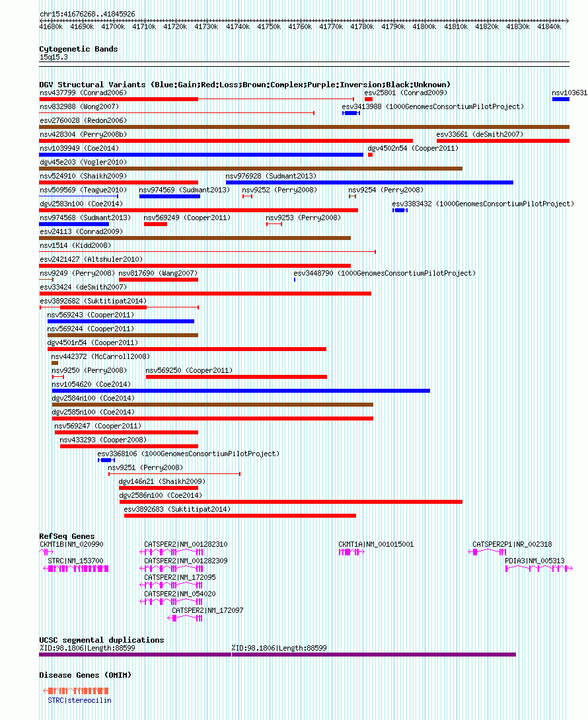
Task: Click the nsv817690 (Wang2007) red bar
Action: pyautogui.click(x=159, y=280)
